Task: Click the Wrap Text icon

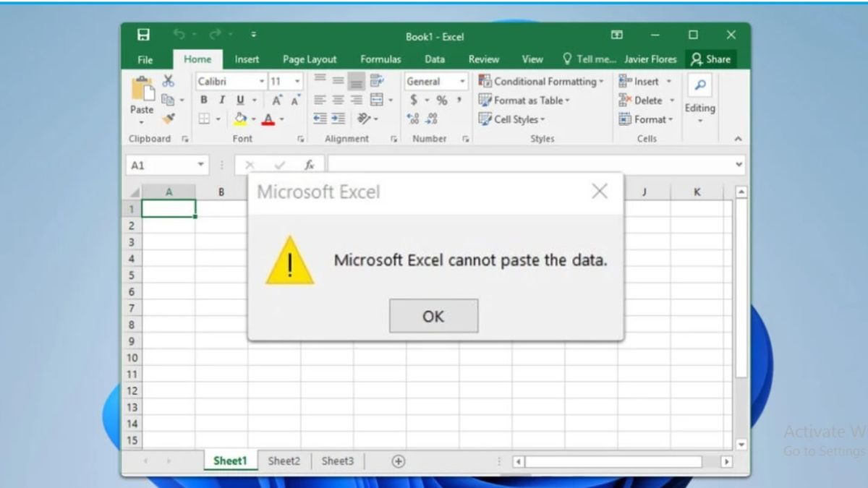Action: (376, 80)
